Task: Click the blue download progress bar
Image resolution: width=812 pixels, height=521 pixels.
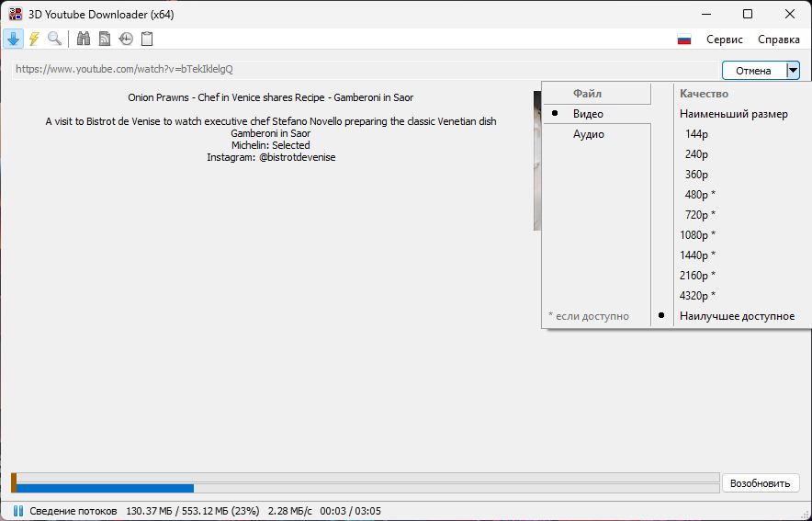Action: (105, 488)
